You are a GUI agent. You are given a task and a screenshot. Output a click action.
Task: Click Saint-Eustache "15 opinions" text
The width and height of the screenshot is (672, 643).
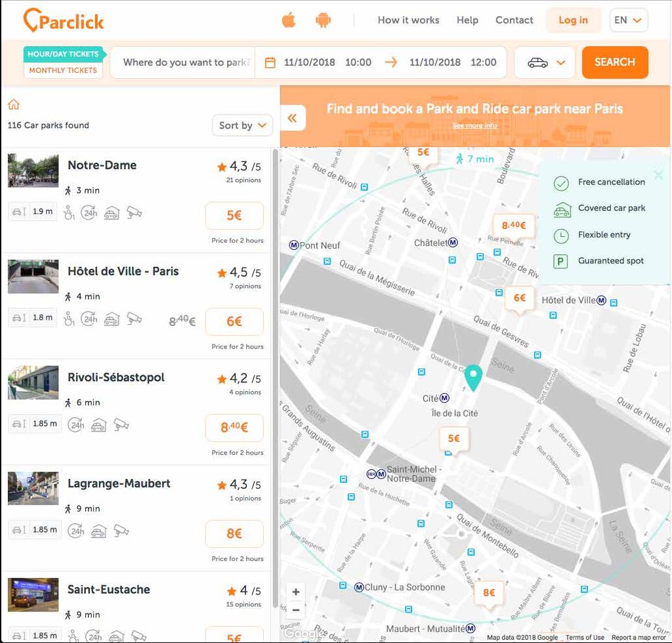tap(243, 604)
